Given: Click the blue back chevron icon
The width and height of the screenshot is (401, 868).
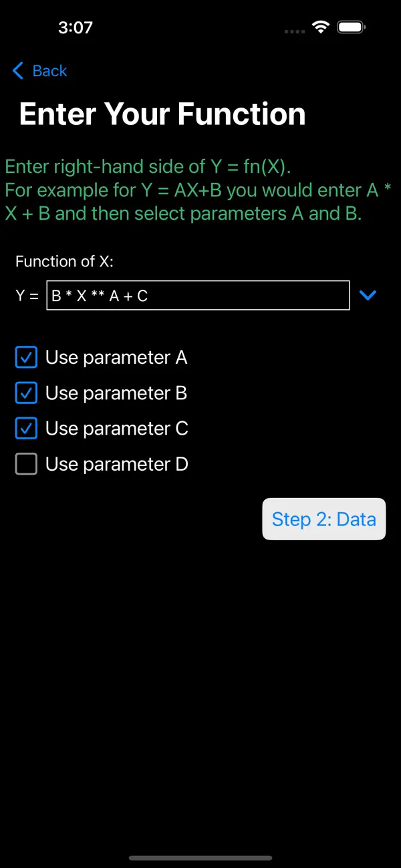Looking at the screenshot, I should point(17,71).
